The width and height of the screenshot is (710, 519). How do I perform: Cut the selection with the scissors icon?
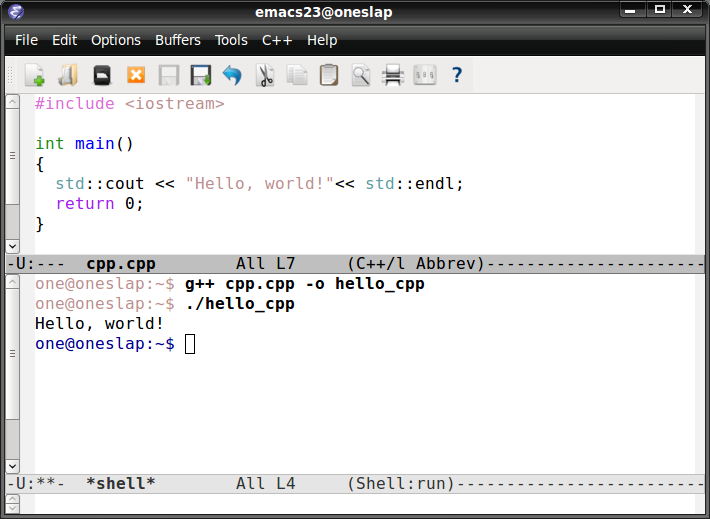(265, 75)
